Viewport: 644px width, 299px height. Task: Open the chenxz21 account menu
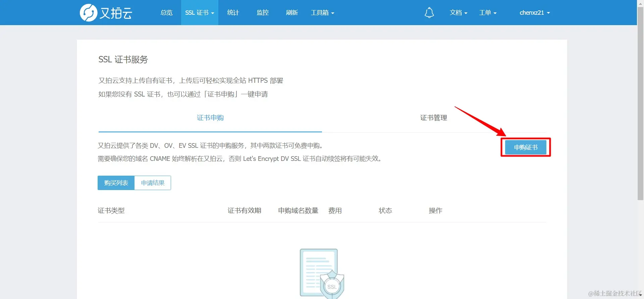[535, 13]
